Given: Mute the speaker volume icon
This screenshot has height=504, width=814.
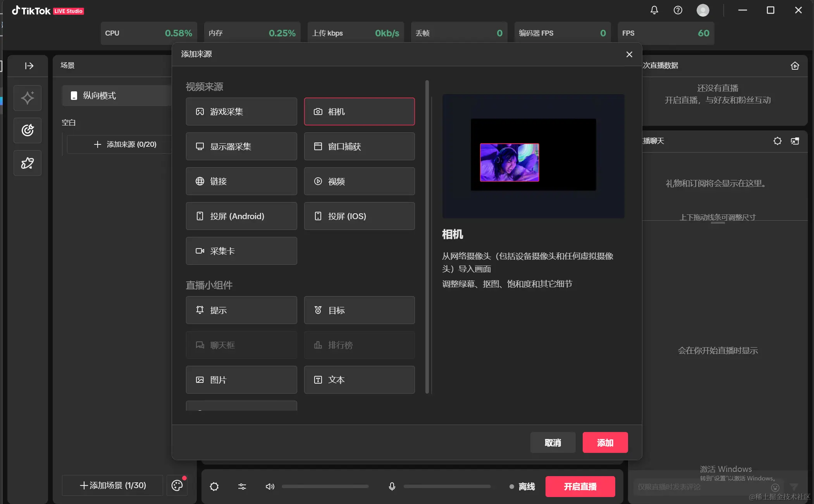Looking at the screenshot, I should point(270,487).
